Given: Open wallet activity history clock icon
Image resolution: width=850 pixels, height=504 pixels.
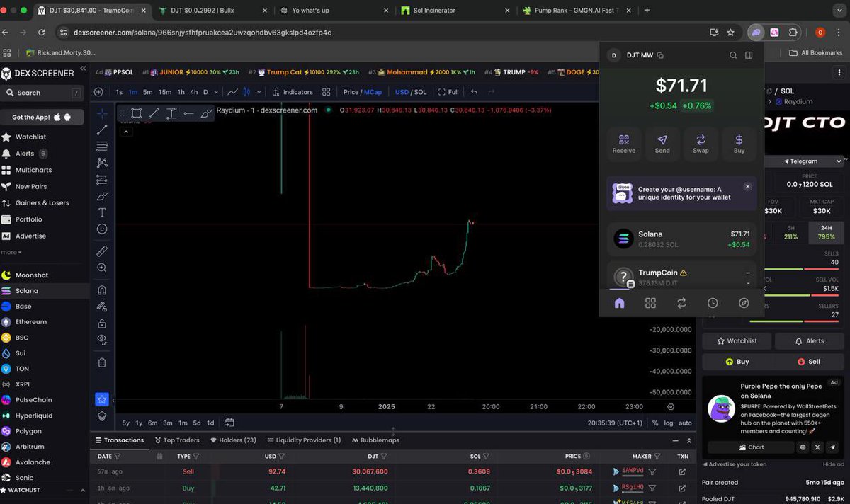Looking at the screenshot, I should [x=713, y=303].
